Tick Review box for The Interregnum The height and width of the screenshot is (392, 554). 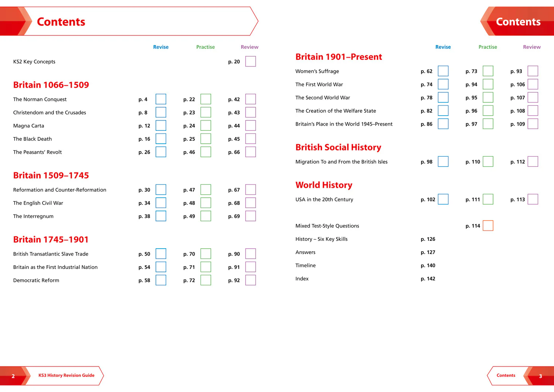pyautogui.click(x=250, y=216)
